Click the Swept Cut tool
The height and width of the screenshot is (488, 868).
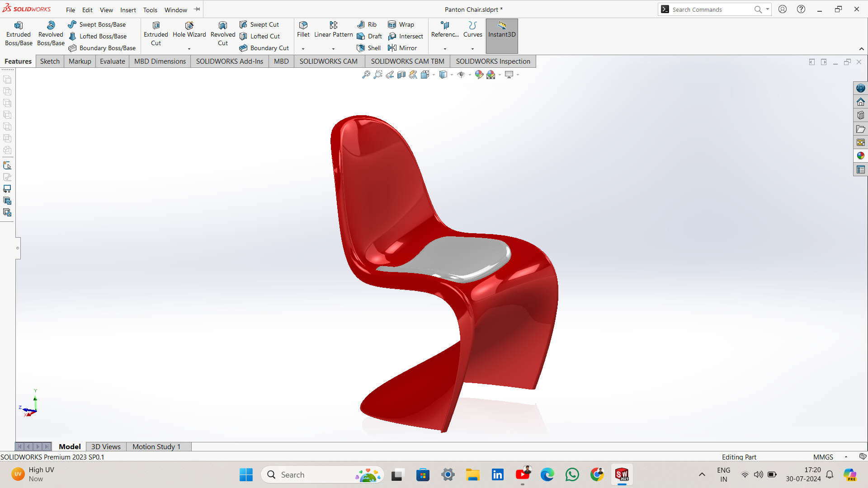(x=259, y=24)
